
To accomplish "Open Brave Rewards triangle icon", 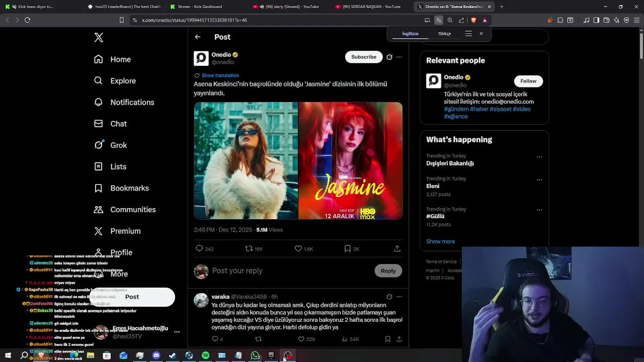I will pos(485,20).
